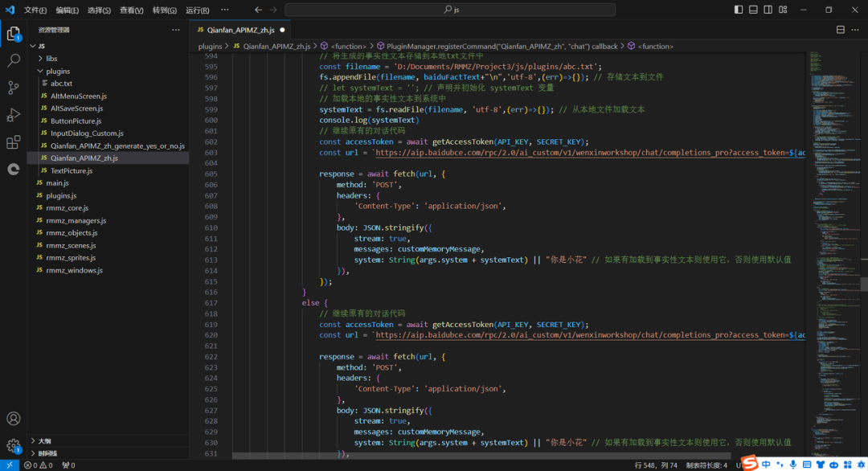Open the baidubce URL link on line 620

click(x=590, y=335)
